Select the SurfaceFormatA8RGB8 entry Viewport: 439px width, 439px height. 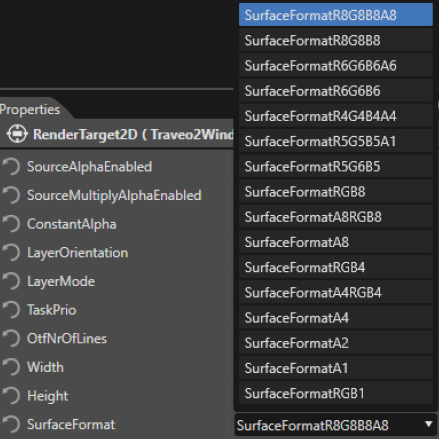tap(336, 217)
